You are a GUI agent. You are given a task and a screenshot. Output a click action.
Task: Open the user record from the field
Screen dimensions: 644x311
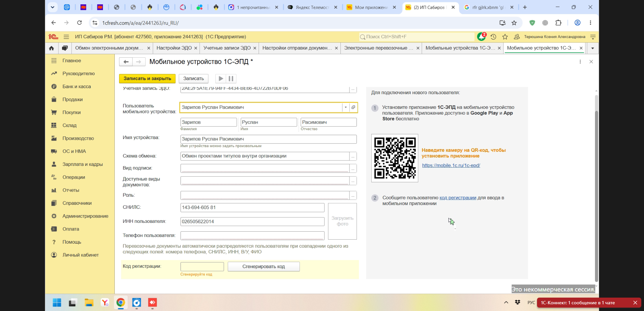click(x=353, y=107)
